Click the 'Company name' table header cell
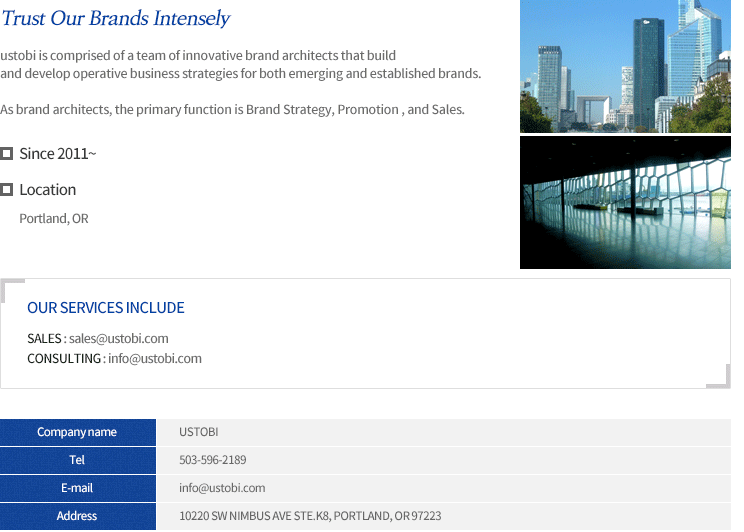The image size is (744, 532). (78, 432)
